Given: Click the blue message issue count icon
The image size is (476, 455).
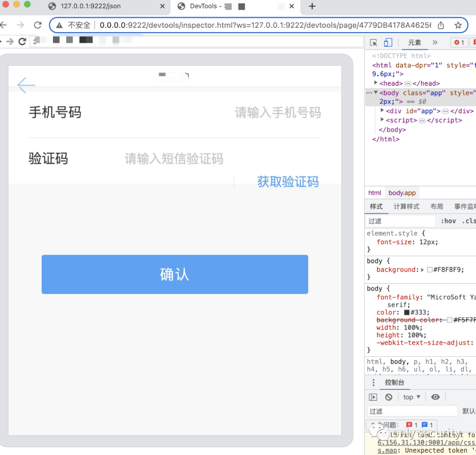Looking at the screenshot, I should [424, 425].
